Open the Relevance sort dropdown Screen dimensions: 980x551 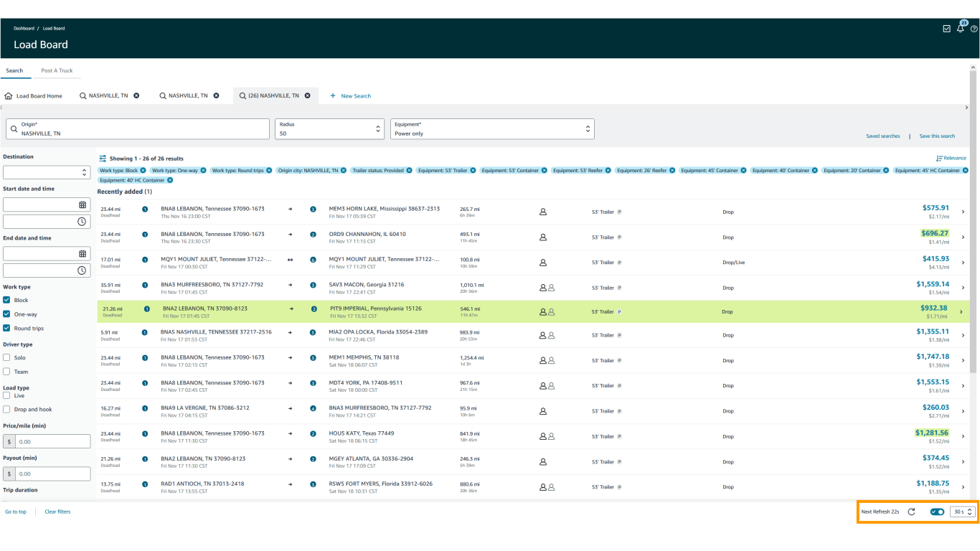(x=951, y=158)
